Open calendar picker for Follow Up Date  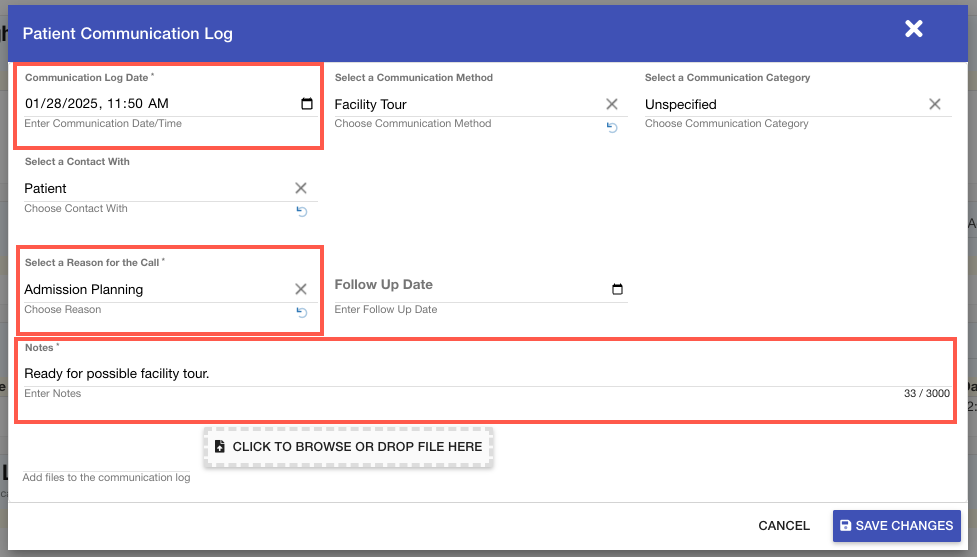617,290
